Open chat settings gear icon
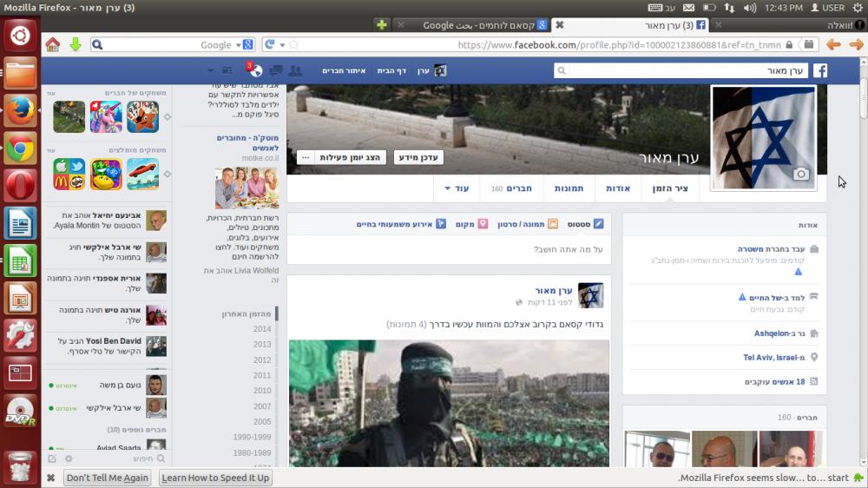Viewport: 868px width, 488px height. pos(69,458)
